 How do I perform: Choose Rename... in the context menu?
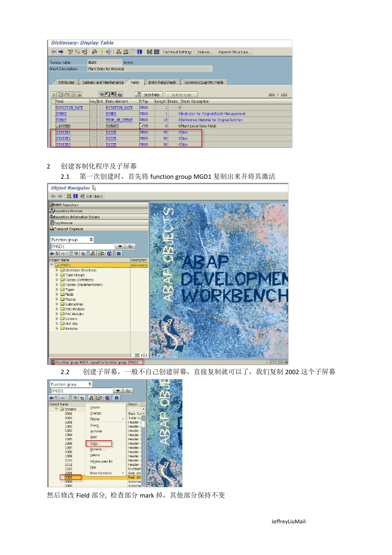point(97,449)
